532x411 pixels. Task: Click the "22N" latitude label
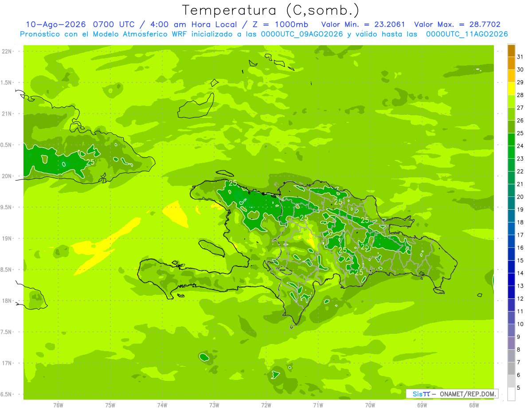[8, 51]
